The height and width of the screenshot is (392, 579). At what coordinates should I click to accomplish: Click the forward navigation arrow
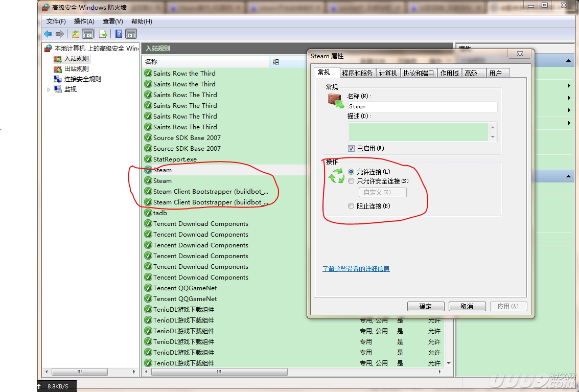coord(59,34)
